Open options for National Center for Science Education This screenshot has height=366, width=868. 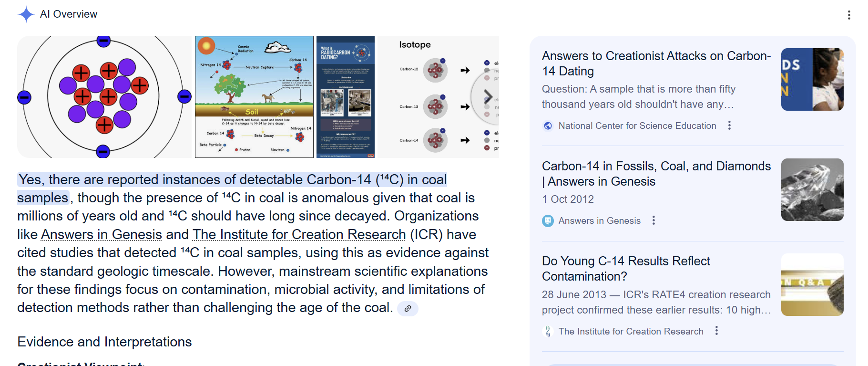tap(729, 125)
